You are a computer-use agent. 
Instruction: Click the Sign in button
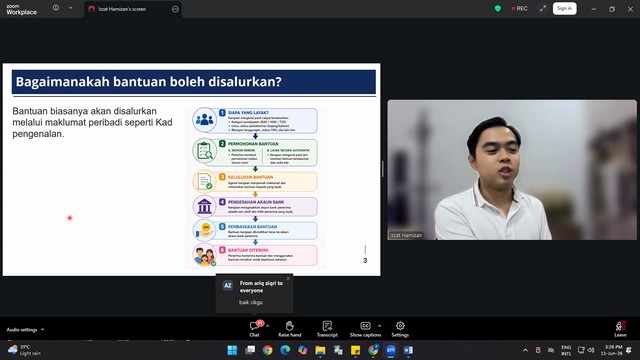point(564,9)
